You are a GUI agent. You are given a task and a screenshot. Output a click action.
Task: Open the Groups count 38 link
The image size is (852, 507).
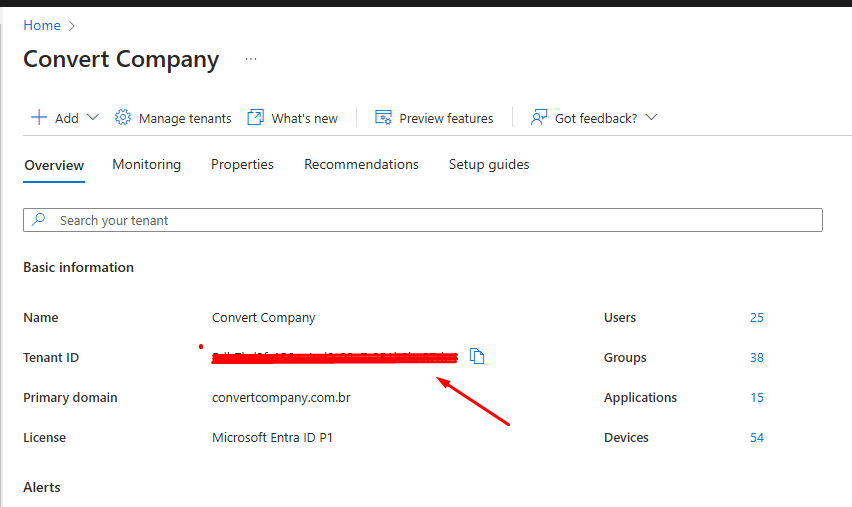point(757,358)
